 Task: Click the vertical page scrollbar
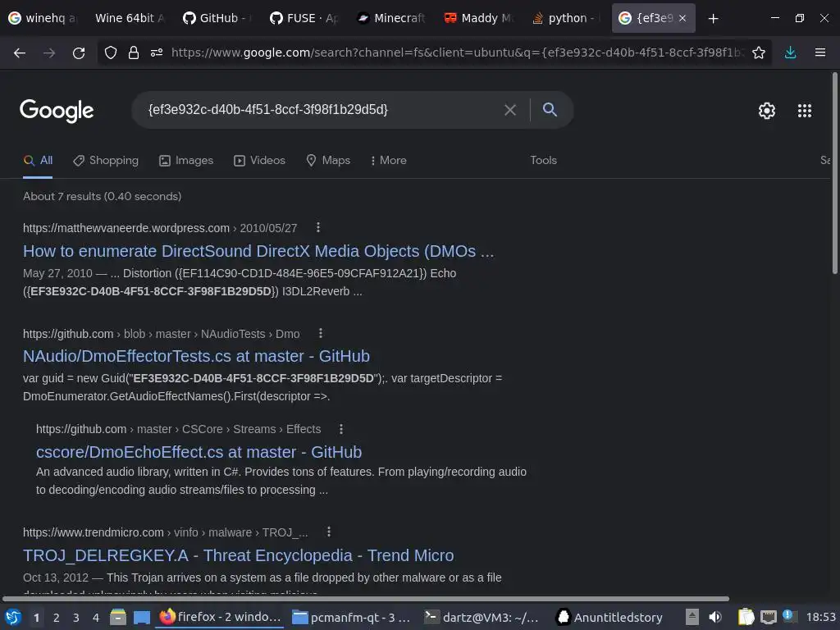coord(834,174)
